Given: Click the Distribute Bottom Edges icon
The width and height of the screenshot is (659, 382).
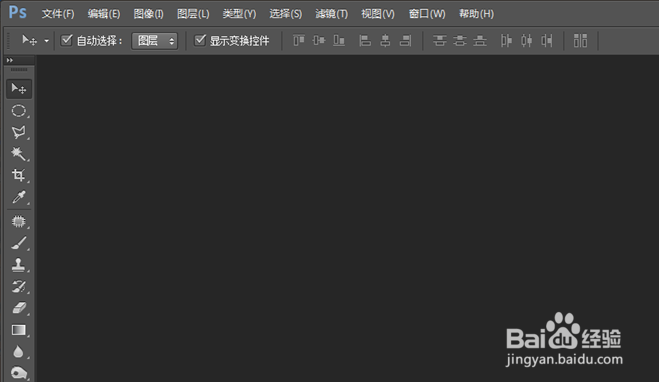Looking at the screenshot, I should [480, 41].
